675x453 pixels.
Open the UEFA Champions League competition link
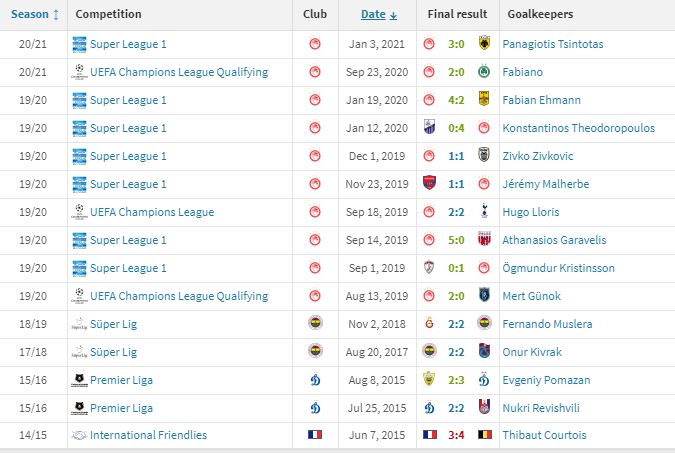click(x=152, y=212)
